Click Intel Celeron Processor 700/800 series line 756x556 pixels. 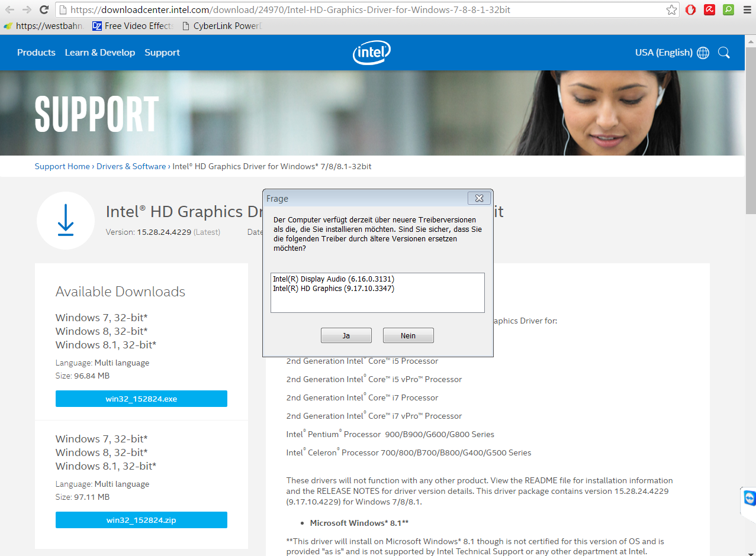click(x=408, y=452)
